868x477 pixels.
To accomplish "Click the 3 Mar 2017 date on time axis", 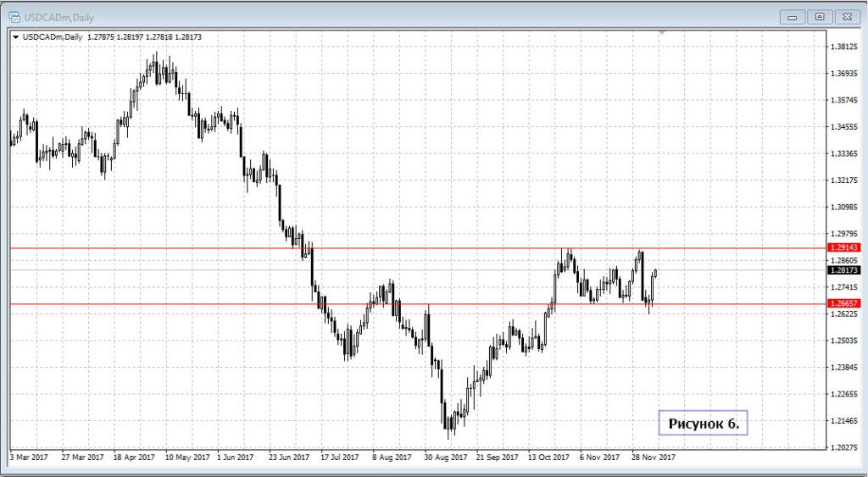I will tap(31, 457).
